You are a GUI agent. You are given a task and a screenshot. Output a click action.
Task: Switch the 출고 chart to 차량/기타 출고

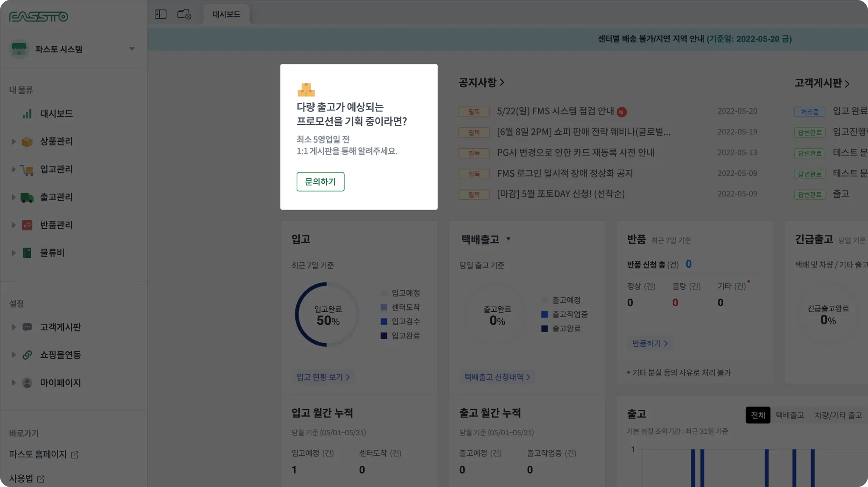click(838, 415)
